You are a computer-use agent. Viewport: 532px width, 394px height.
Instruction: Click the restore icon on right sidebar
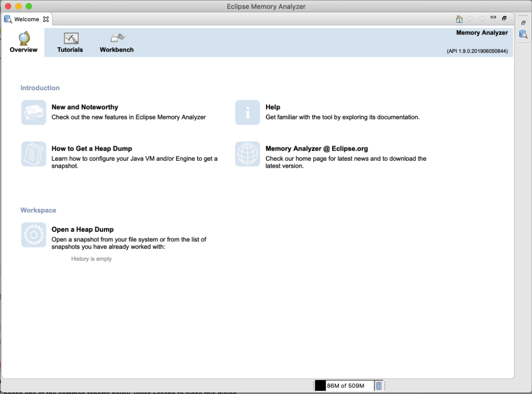point(523,23)
